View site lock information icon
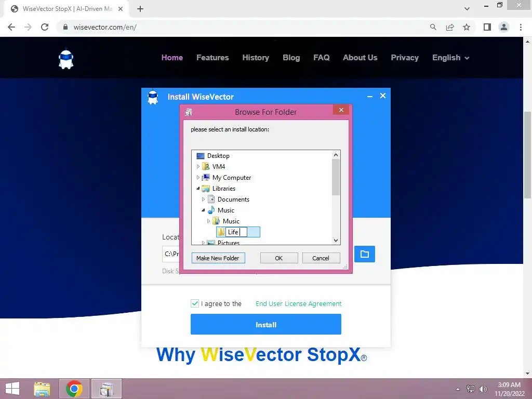532x399 pixels. tap(65, 27)
